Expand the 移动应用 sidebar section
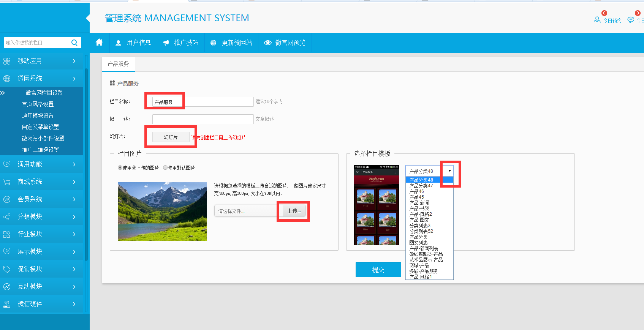This screenshot has width=644, height=330. [41, 61]
